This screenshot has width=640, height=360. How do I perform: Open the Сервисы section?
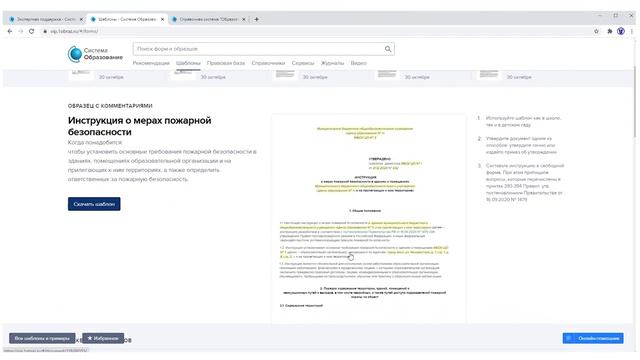303,63
